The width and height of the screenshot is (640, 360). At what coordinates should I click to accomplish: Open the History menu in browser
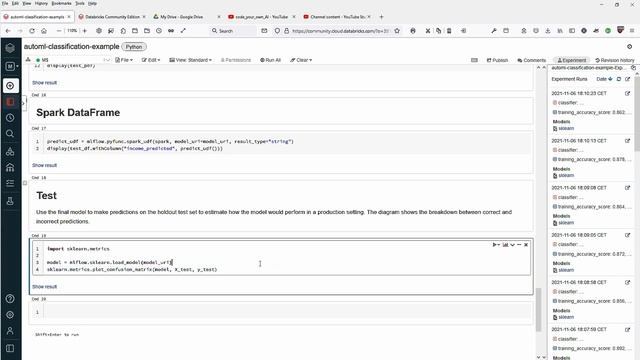pos(41,3)
